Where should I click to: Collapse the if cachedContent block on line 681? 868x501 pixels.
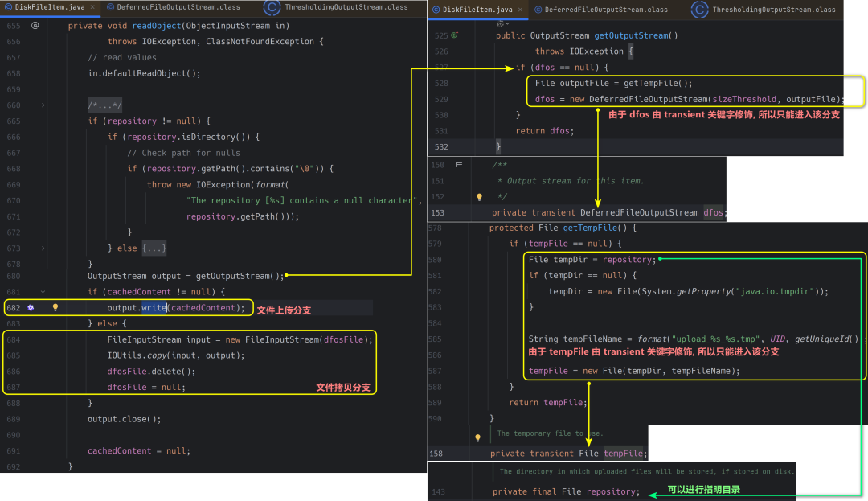pos(43,291)
